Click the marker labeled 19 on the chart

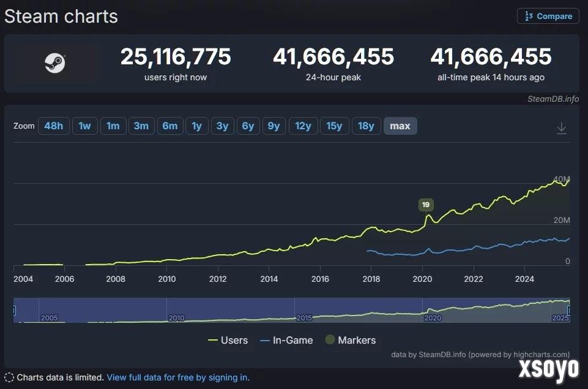pyautogui.click(x=425, y=205)
